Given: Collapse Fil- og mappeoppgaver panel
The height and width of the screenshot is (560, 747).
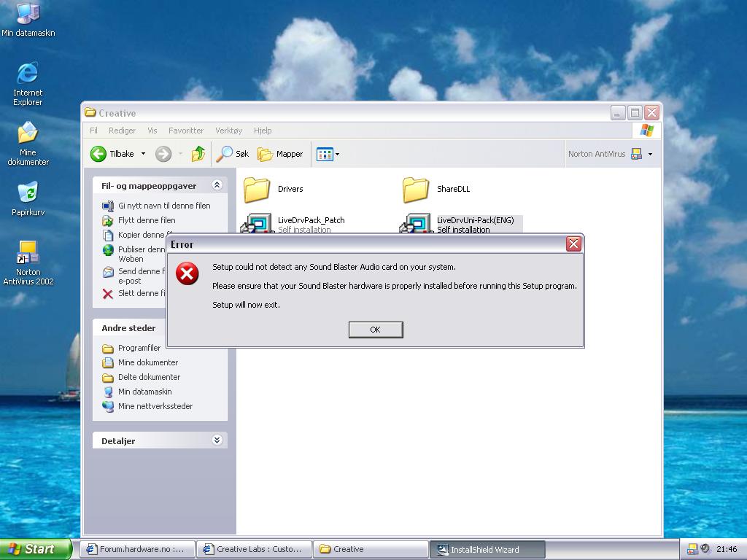Looking at the screenshot, I should [x=217, y=185].
